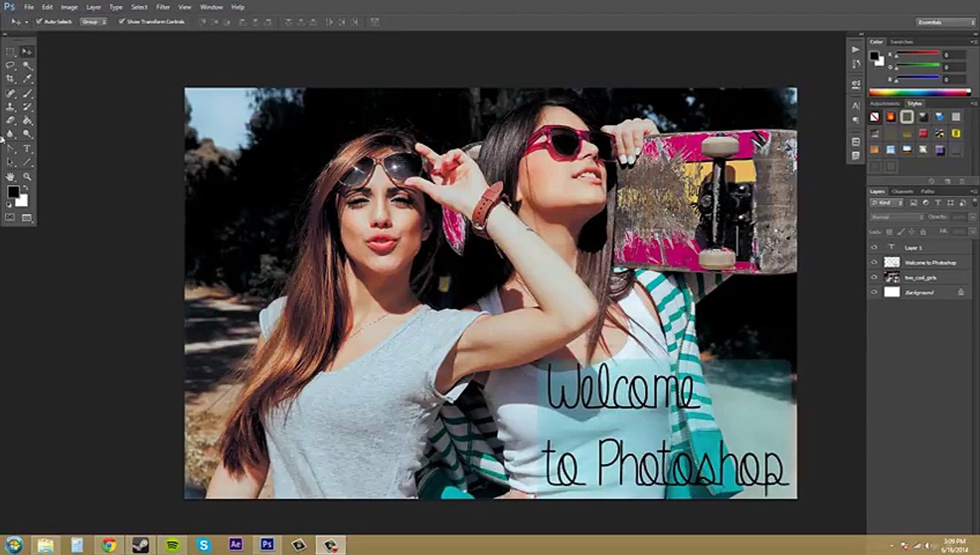Select the History Brush tool
The image size is (980, 555).
pos(27,106)
